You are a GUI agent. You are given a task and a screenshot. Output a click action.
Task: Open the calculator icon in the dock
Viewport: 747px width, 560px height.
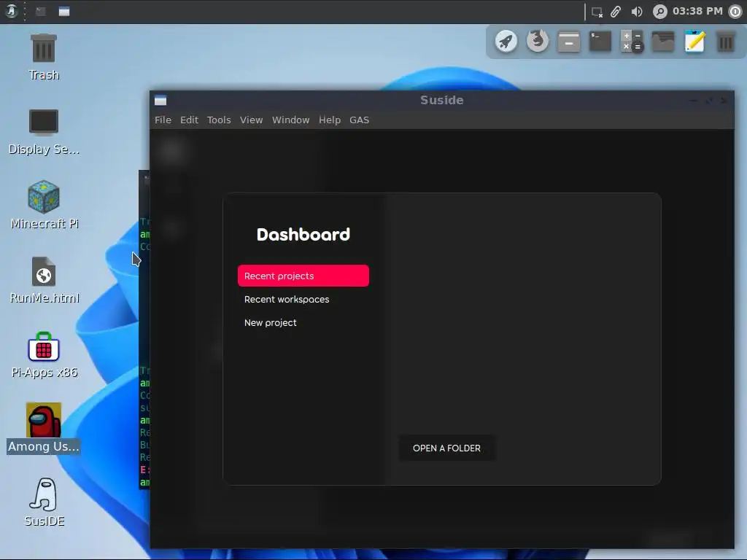click(632, 42)
